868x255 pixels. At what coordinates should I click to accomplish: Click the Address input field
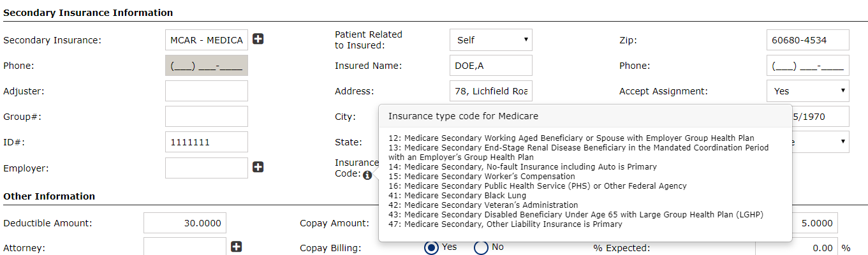pyautogui.click(x=490, y=91)
